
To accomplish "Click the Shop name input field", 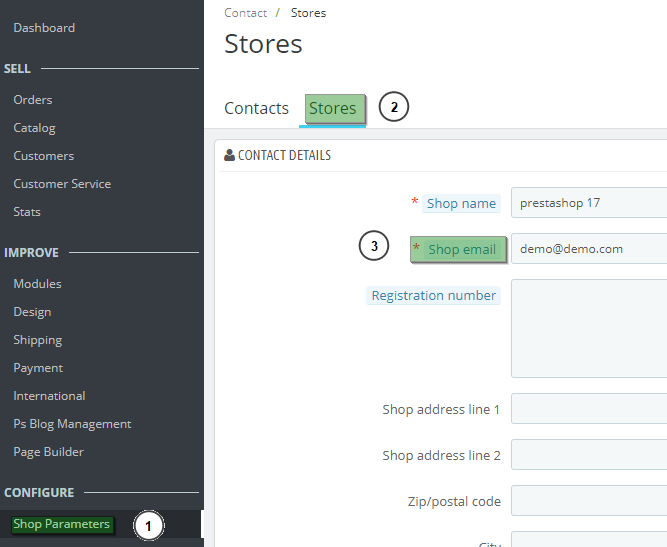I will 588,203.
